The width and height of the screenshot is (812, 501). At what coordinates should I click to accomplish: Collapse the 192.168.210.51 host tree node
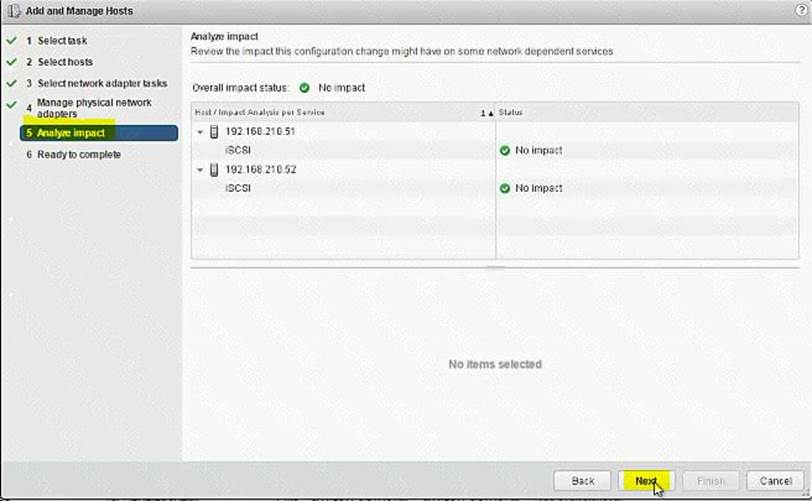point(200,132)
